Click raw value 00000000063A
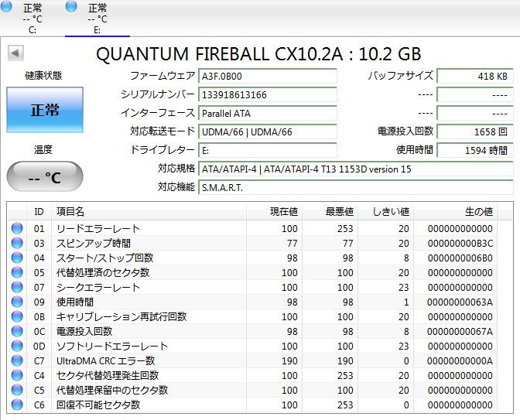 pyautogui.click(x=460, y=302)
